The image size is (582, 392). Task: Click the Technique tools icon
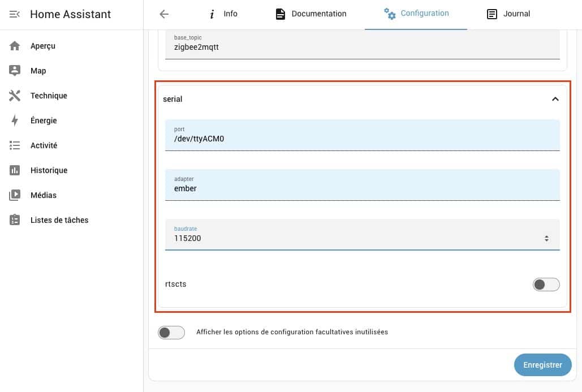click(x=15, y=96)
